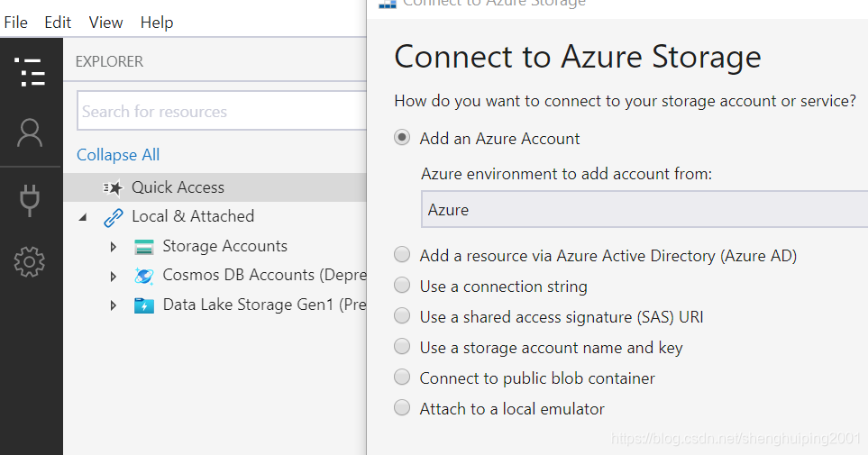This screenshot has height=455, width=868.
Task: Click the Local & Attached link icon
Action: (x=114, y=217)
